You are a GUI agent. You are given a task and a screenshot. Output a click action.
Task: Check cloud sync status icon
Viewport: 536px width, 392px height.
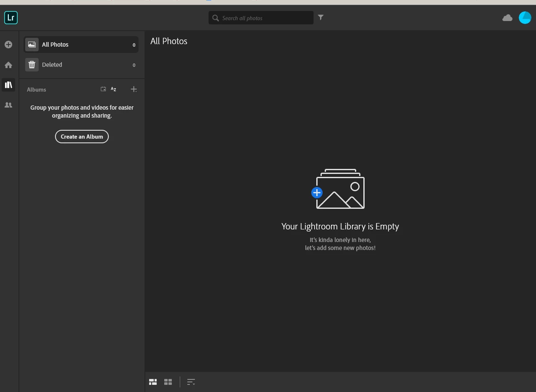(507, 18)
